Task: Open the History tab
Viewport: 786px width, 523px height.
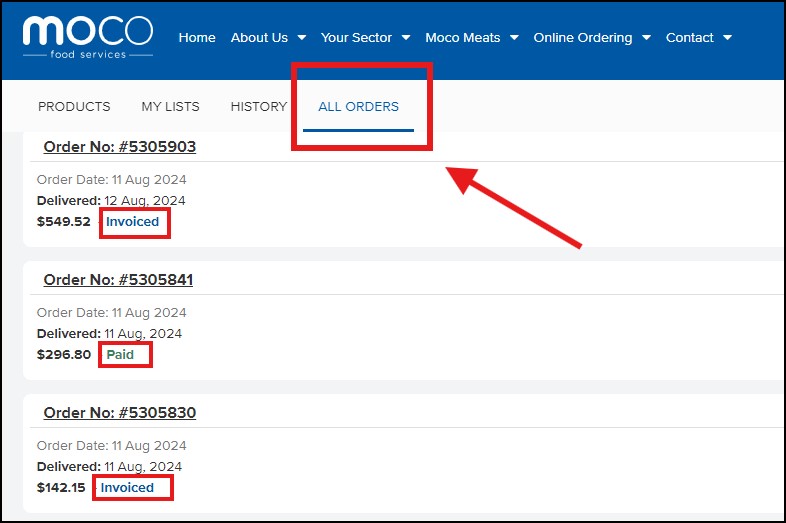Action: (258, 107)
